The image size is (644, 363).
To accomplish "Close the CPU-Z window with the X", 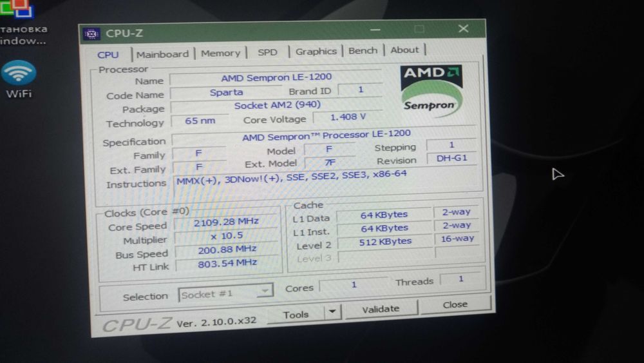I will pos(463,28).
